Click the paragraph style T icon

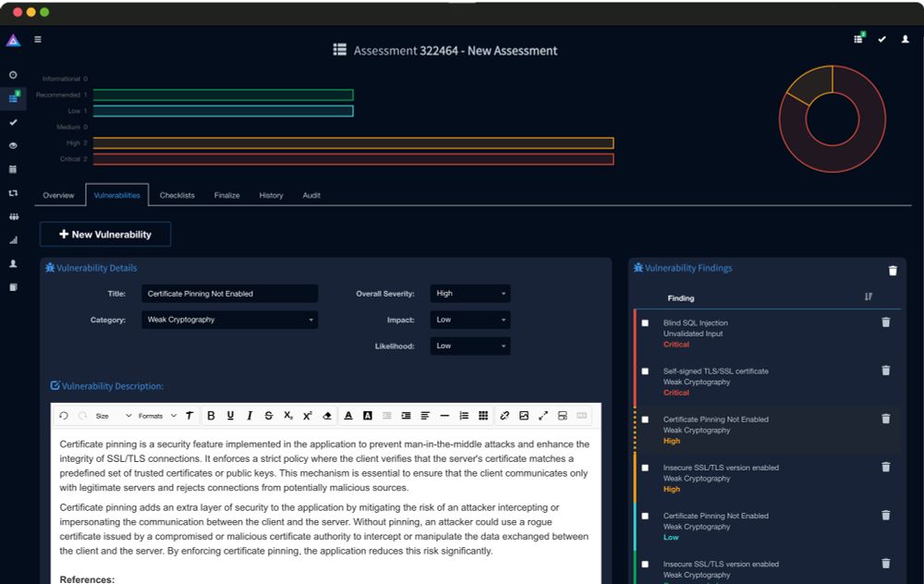(189, 416)
